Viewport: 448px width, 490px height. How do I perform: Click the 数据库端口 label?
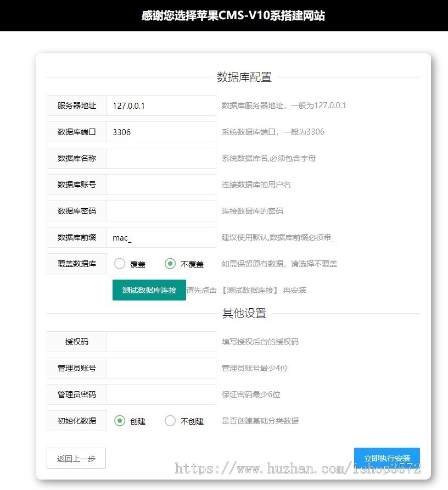tap(77, 132)
